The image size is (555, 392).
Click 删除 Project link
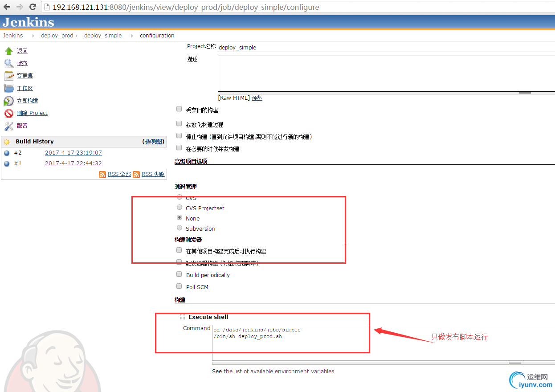(32, 113)
